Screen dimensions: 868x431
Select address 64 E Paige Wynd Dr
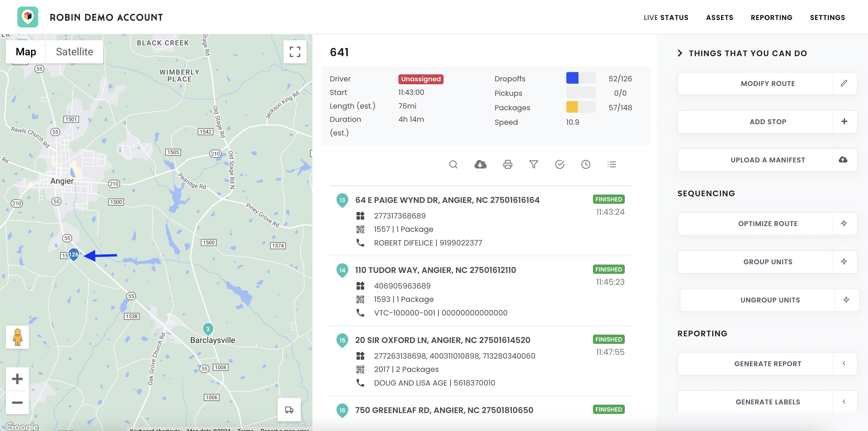pos(447,200)
